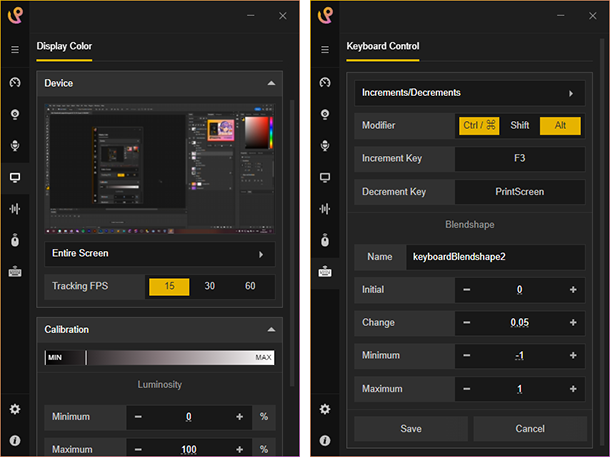
Task: Open the audio waveform section in the Display Color sidebar
Action: click(15, 209)
